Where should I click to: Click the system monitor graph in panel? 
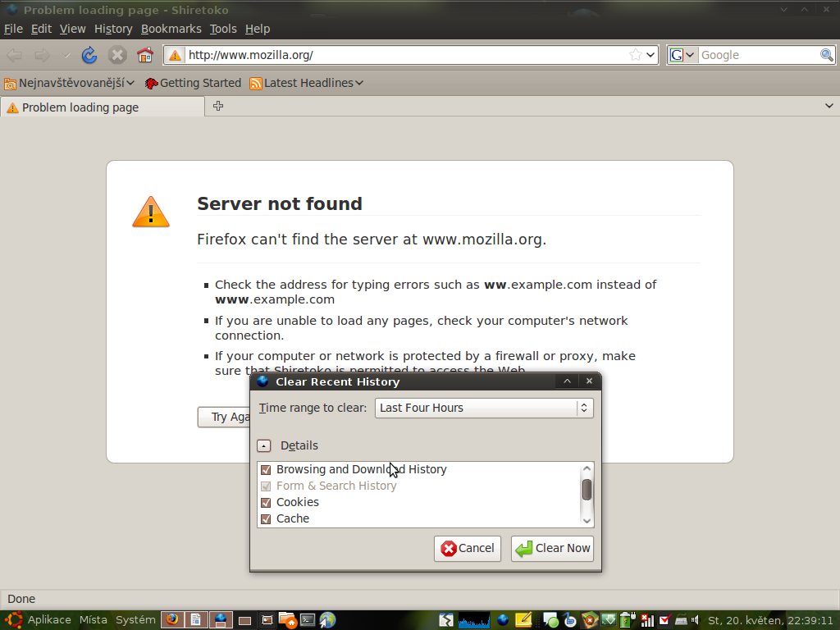tap(474, 620)
